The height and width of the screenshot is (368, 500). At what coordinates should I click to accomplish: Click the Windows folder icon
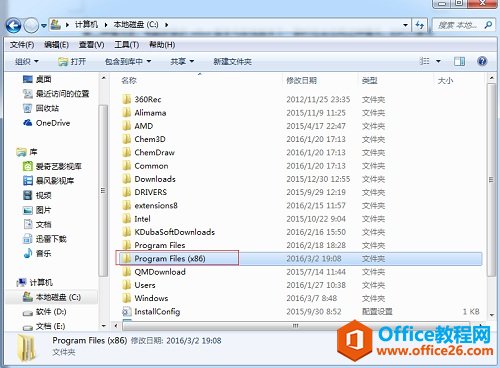[x=127, y=298]
